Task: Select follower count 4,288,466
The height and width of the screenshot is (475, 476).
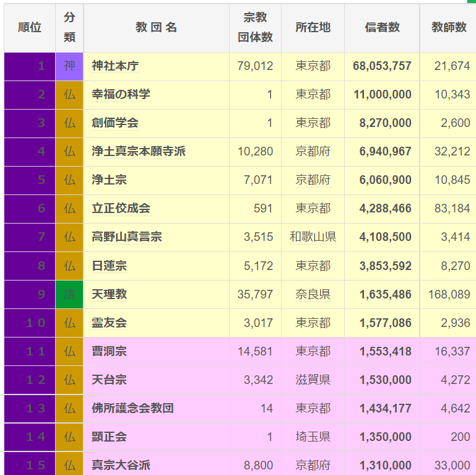Action: [386, 208]
